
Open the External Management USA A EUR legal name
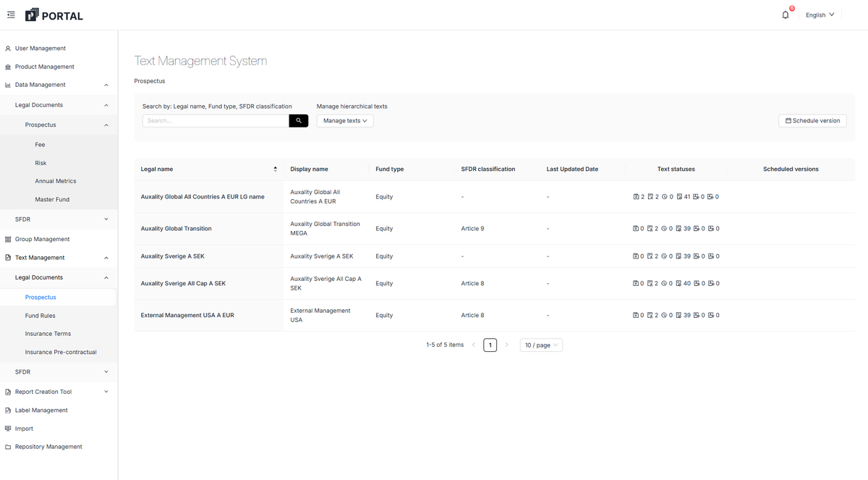coord(187,316)
